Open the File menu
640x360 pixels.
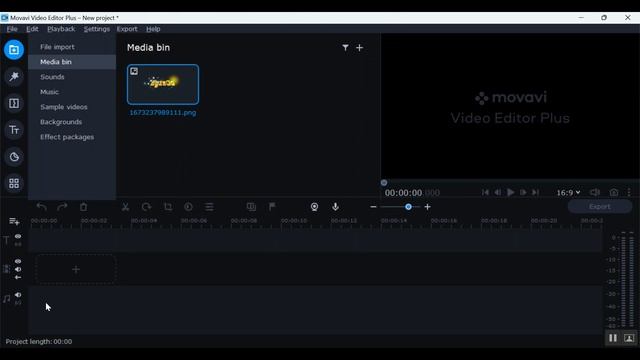(12, 29)
